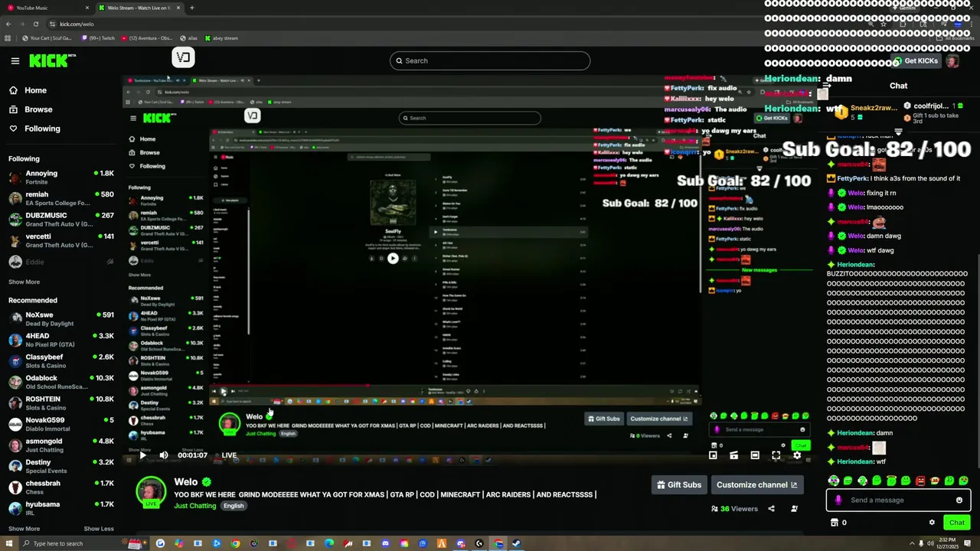Switch to the YouTube Music tab

tap(46, 8)
